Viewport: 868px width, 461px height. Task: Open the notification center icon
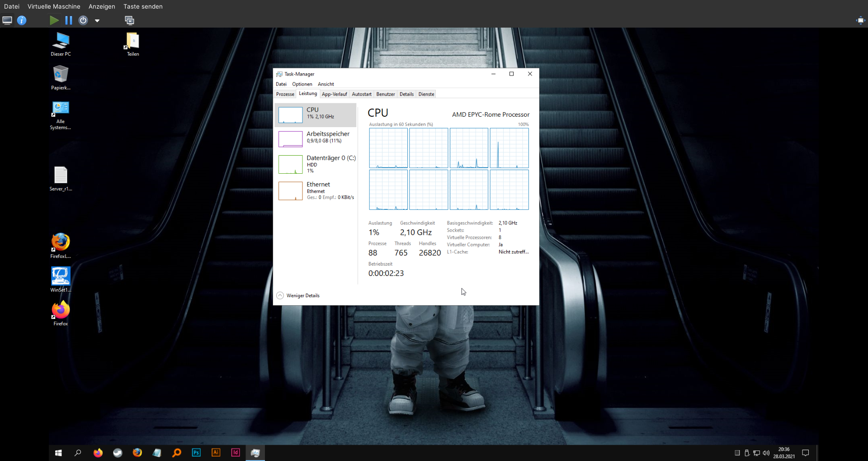(806, 453)
